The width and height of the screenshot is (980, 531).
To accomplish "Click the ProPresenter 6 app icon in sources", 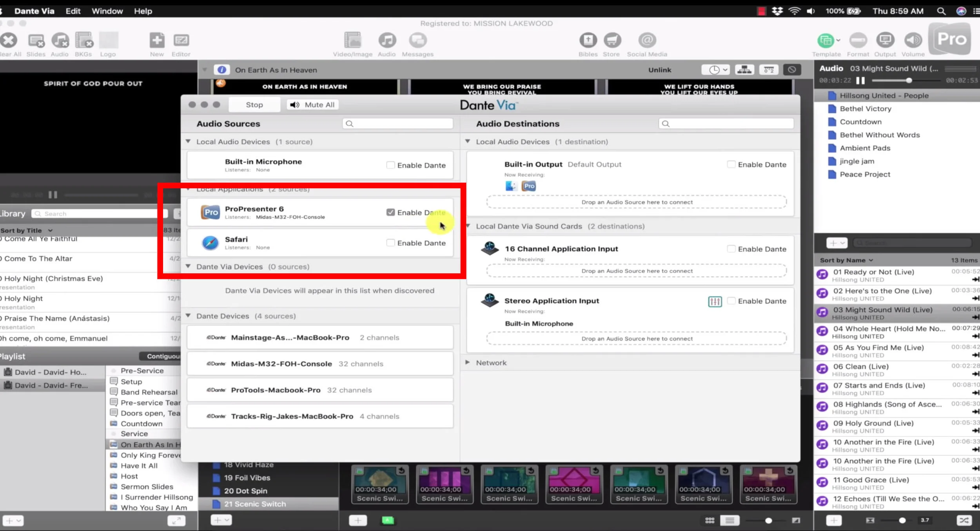I will pyautogui.click(x=210, y=213).
